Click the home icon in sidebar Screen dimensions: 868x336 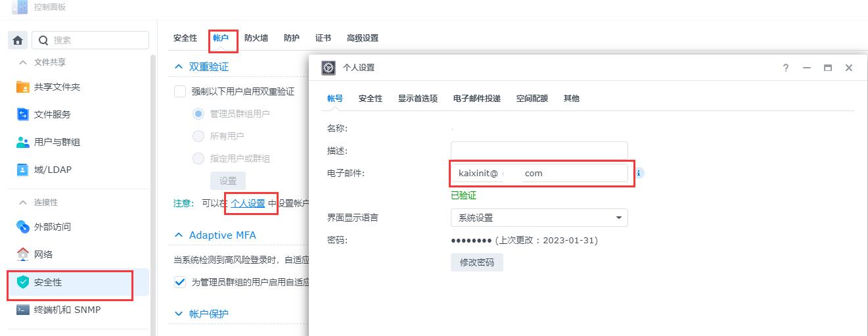pos(18,40)
